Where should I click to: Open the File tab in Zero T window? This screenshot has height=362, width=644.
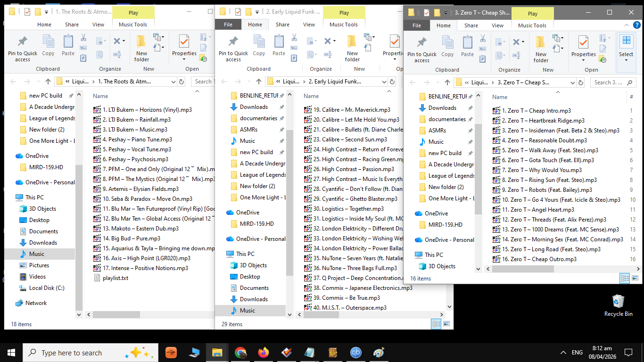[417, 25]
